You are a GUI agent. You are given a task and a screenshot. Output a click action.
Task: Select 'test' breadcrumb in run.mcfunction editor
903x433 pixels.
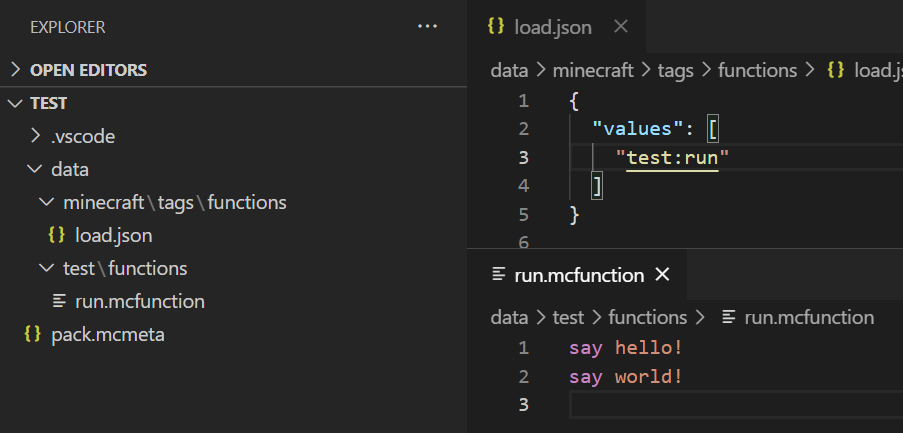click(568, 317)
